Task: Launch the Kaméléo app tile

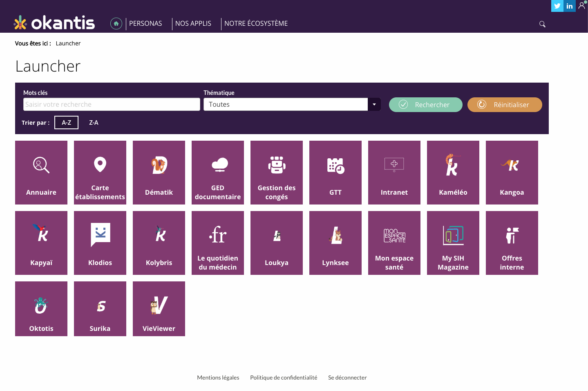Action: pos(453,173)
